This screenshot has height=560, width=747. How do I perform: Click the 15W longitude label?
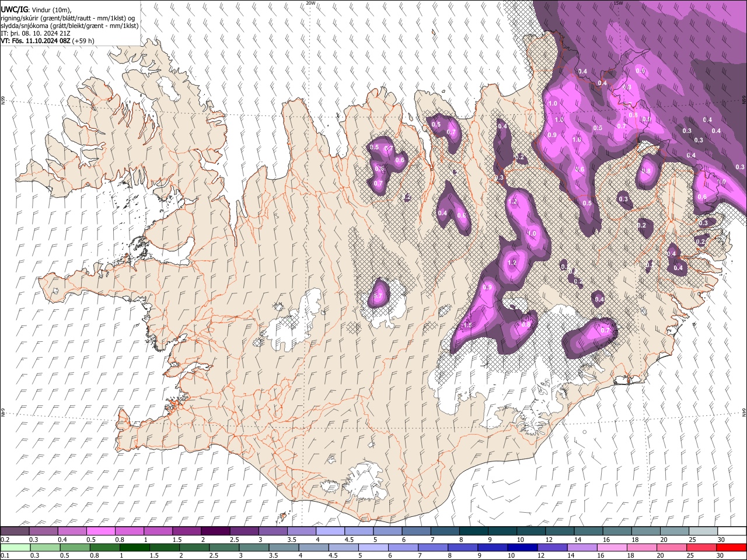618,3
